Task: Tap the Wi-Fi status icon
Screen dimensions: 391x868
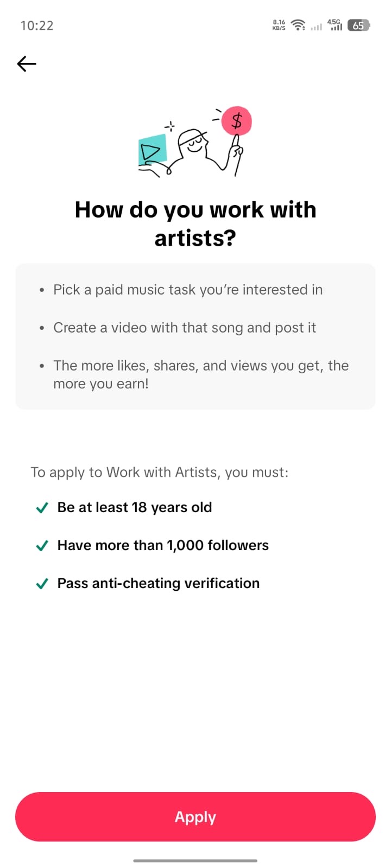Action: pos(298,25)
